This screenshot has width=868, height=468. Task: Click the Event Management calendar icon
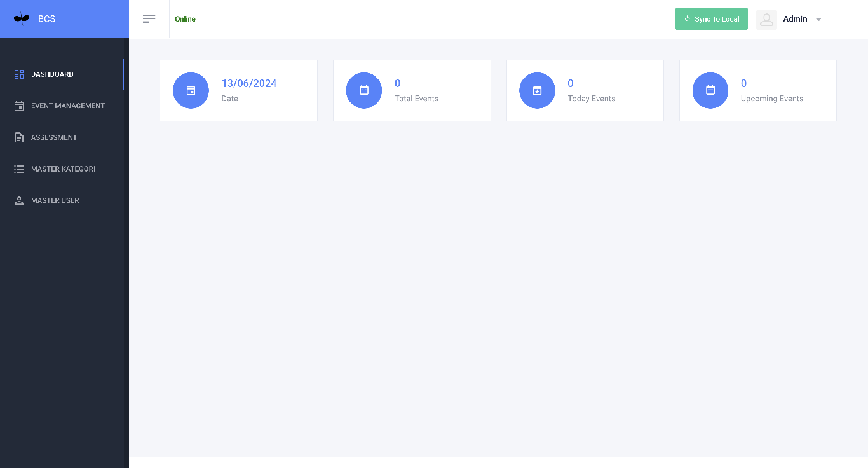19,106
